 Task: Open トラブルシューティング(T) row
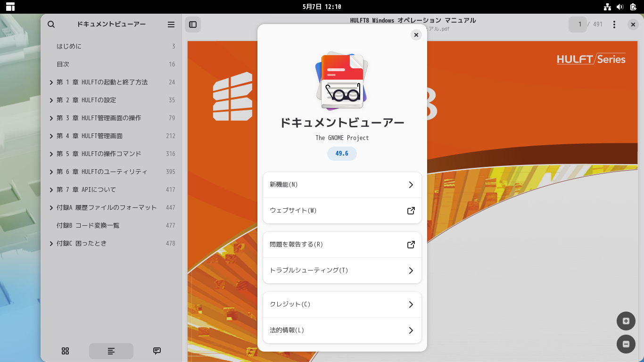[x=342, y=271]
